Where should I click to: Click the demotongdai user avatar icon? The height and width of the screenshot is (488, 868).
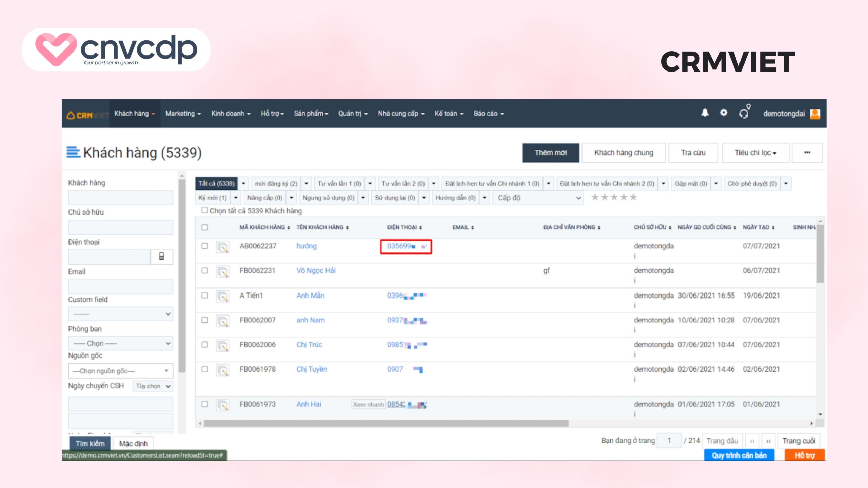click(815, 114)
